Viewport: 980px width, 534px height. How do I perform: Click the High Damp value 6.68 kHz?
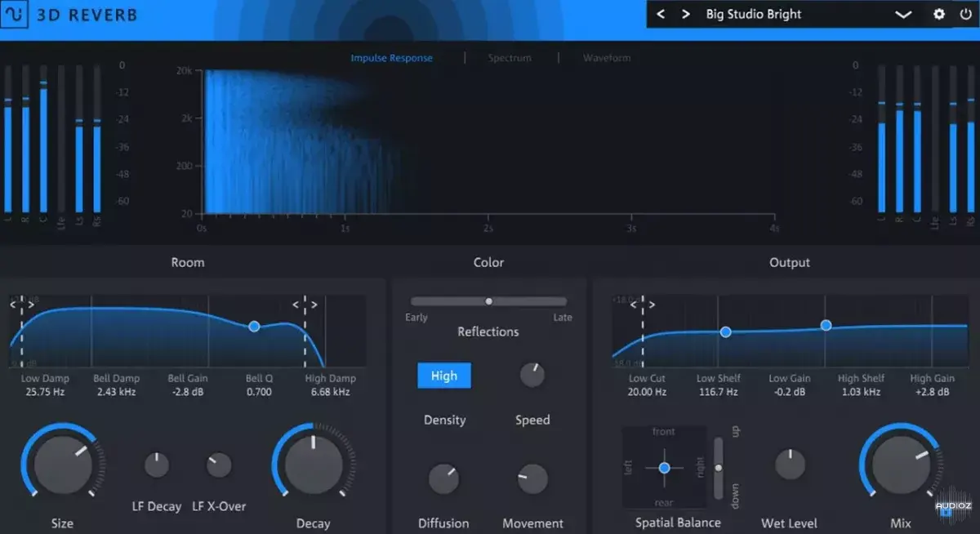(x=330, y=392)
